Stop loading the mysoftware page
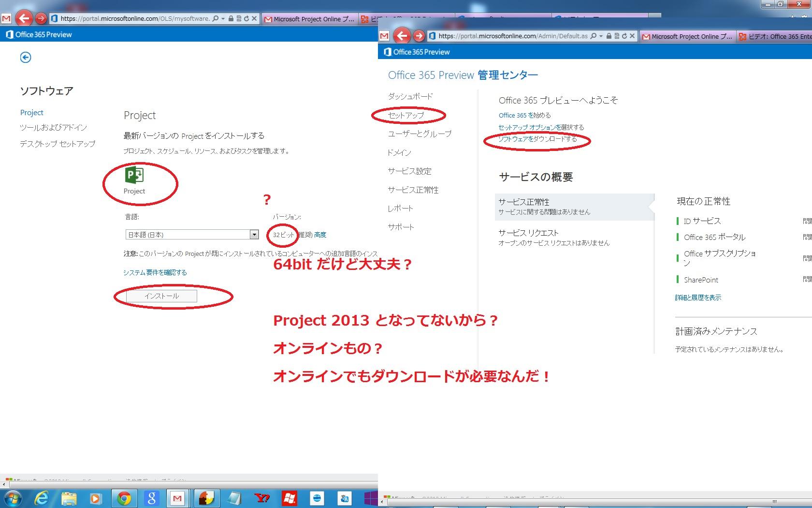This screenshot has width=812, height=508. 254,19
